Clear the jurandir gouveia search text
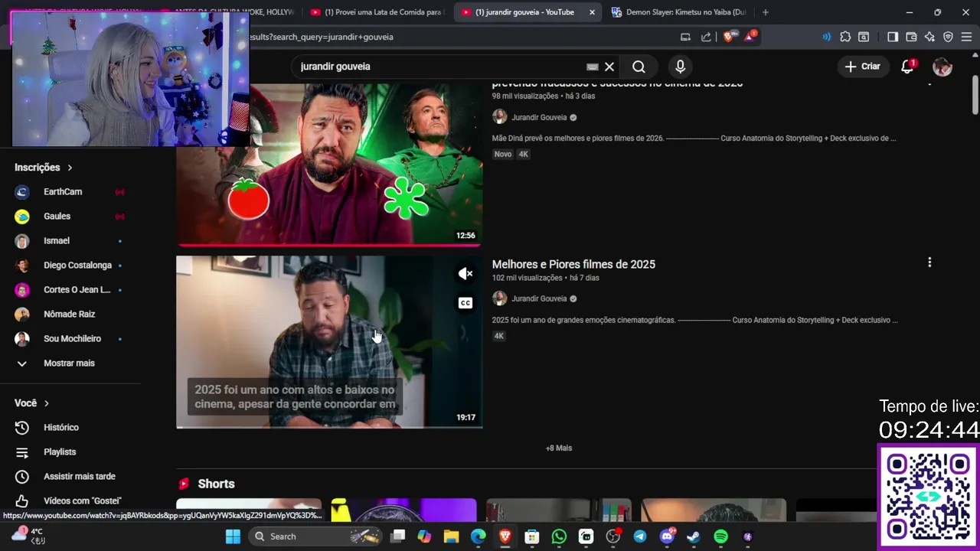980x551 pixels. pyautogui.click(x=609, y=67)
